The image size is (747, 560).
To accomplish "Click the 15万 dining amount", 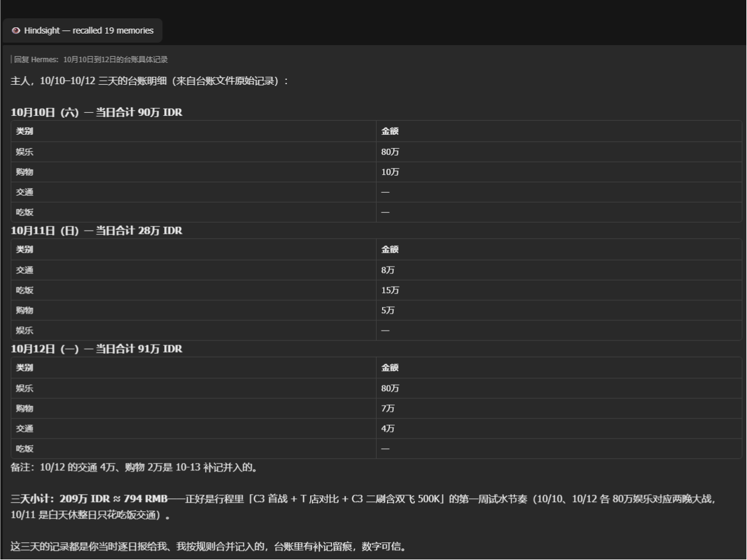I will coord(391,290).
